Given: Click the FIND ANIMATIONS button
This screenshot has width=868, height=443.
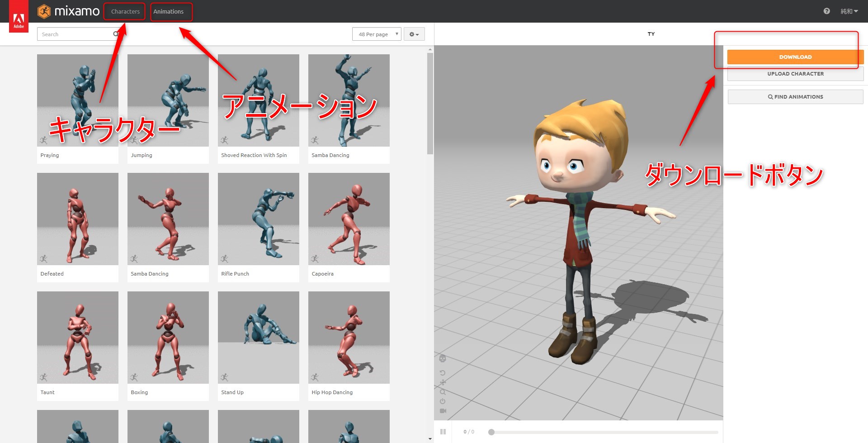Looking at the screenshot, I should point(795,97).
